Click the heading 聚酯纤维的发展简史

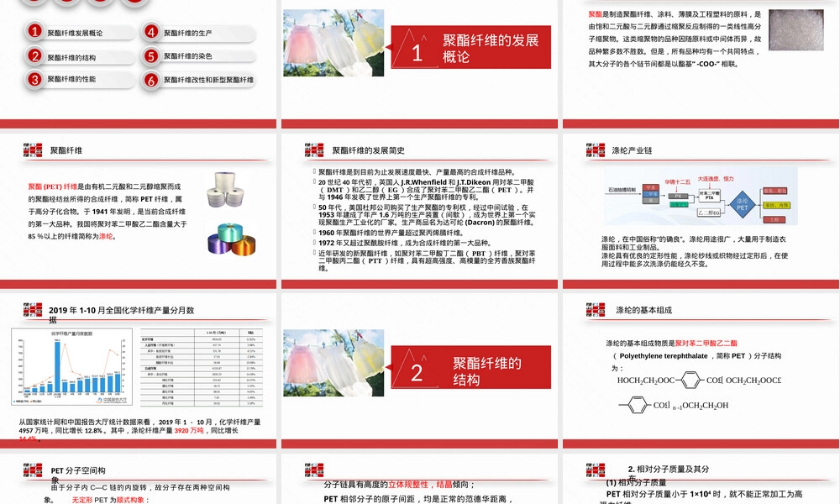pos(369,150)
